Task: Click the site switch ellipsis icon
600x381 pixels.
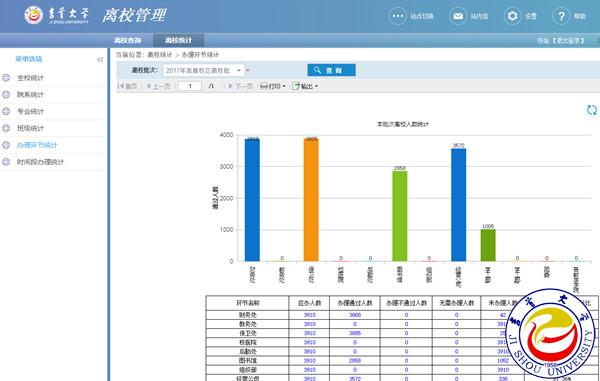Action: 398,16
